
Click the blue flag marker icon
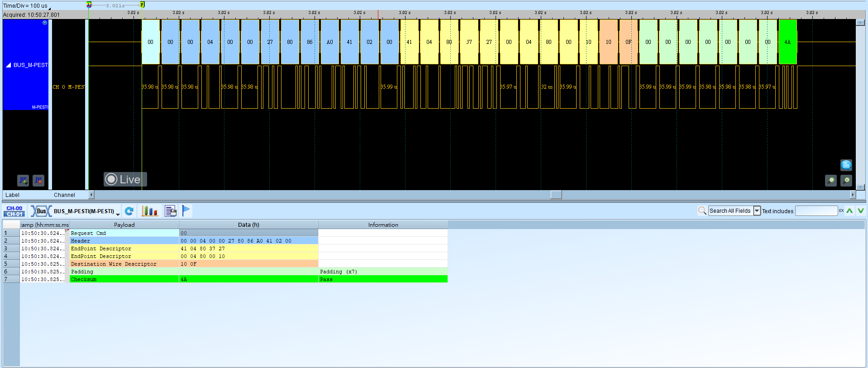(x=186, y=210)
